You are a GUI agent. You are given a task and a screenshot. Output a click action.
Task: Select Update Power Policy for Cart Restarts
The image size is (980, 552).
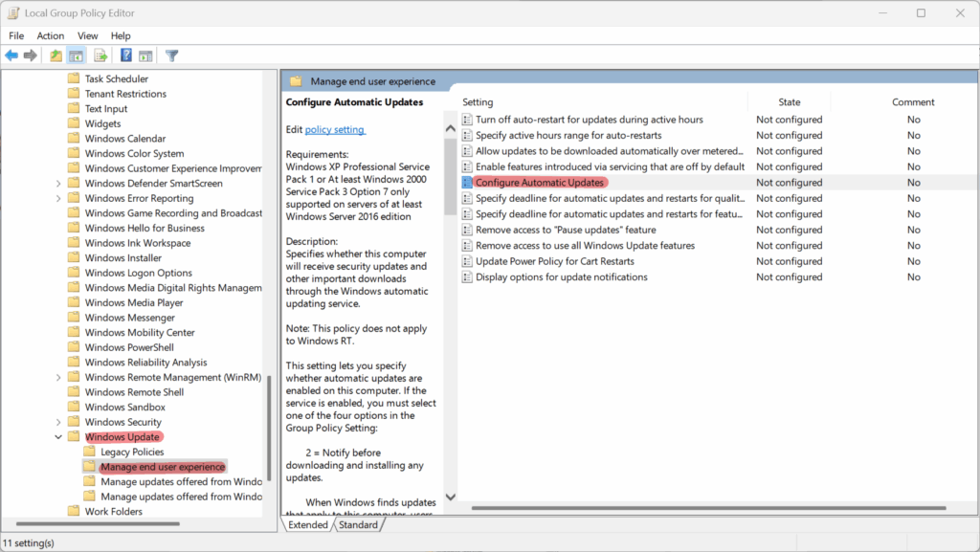pos(554,261)
